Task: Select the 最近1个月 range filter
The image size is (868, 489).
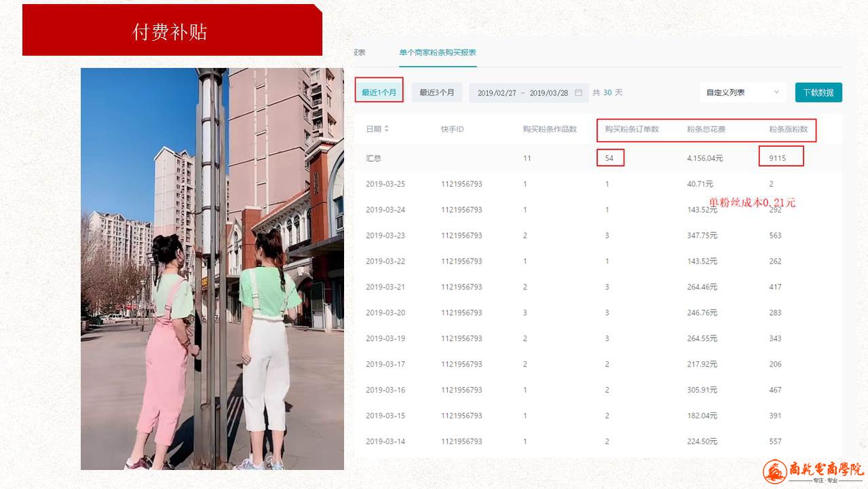Action: 379,92
